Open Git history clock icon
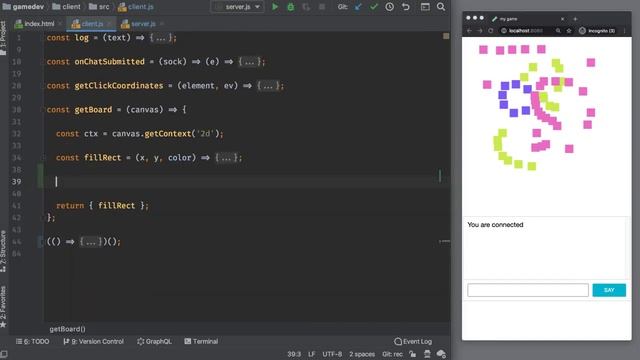This screenshot has width=640, height=360. pos(389,7)
